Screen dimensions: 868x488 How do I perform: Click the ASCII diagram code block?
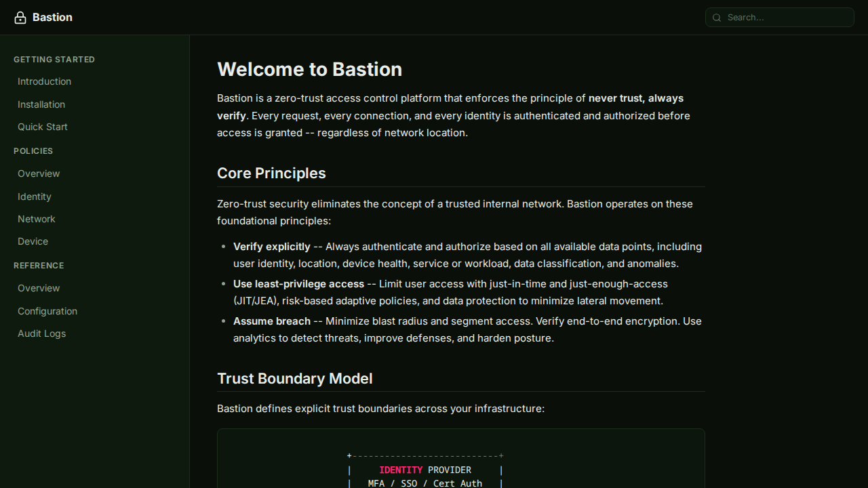click(460, 468)
